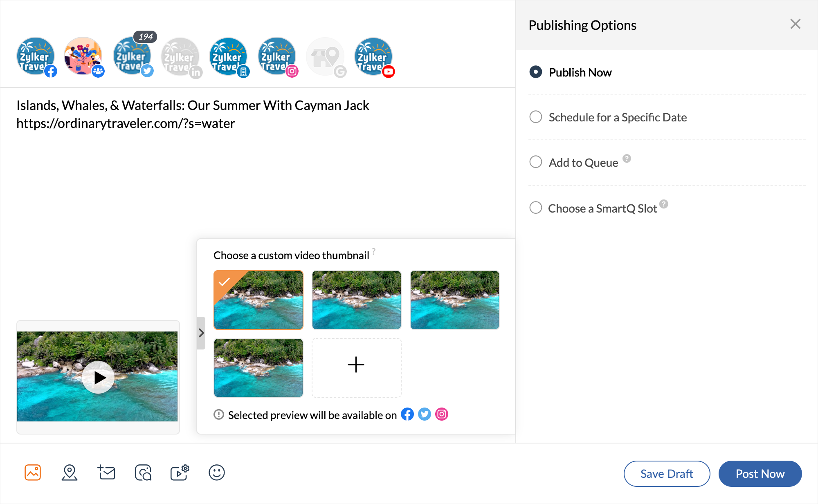Click the right arrow to expand thumbnail panel
Screen dimensions: 818x504
pyautogui.click(x=201, y=332)
